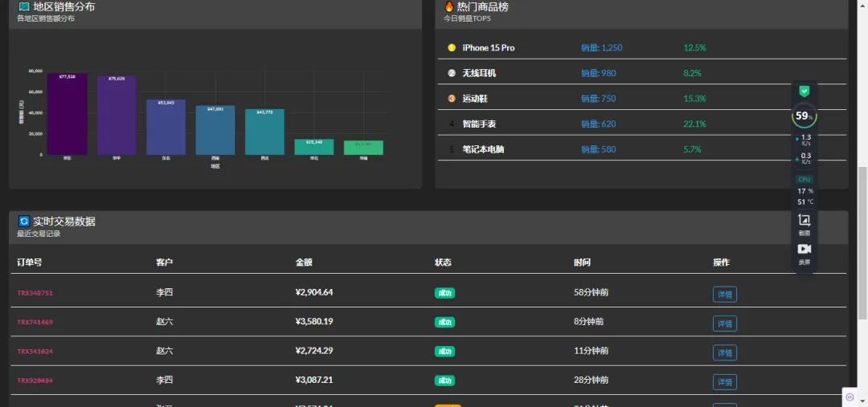Click the 15.3% growth value for 运动鞋
The width and height of the screenshot is (868, 407).
pos(694,99)
